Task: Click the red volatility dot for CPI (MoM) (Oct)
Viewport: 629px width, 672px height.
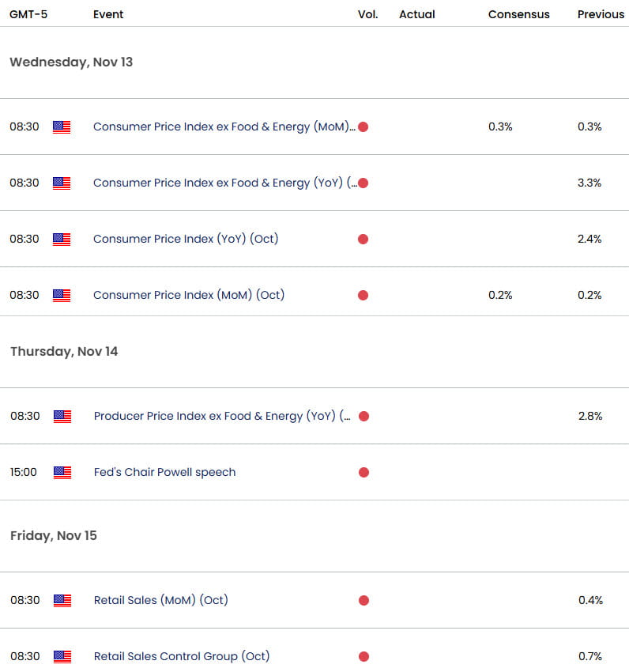Action: pos(363,295)
